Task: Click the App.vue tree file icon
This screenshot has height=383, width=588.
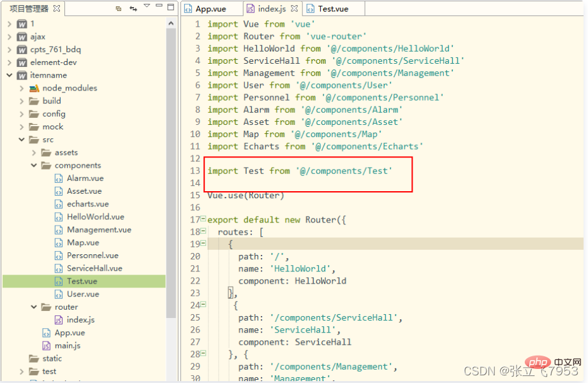Action: [46, 333]
